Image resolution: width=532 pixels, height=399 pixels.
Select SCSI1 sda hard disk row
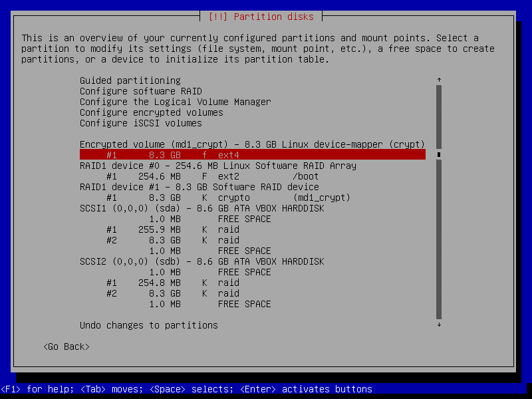(201, 208)
